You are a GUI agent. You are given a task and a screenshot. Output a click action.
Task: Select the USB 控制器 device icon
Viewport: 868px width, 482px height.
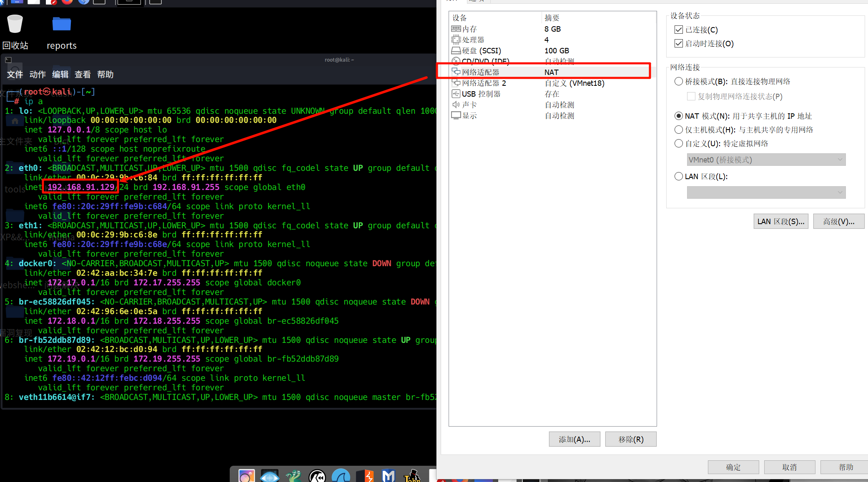(456, 94)
